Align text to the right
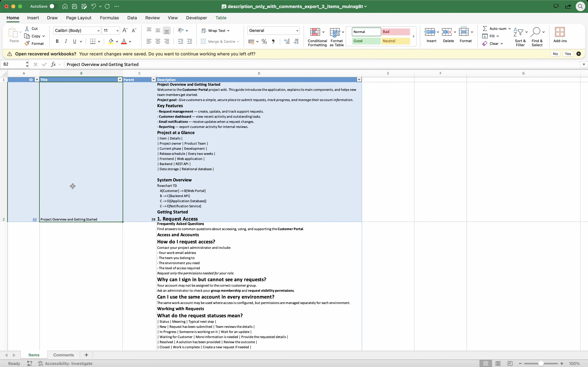Viewport: 588px width, 367px height. pyautogui.click(x=167, y=41)
